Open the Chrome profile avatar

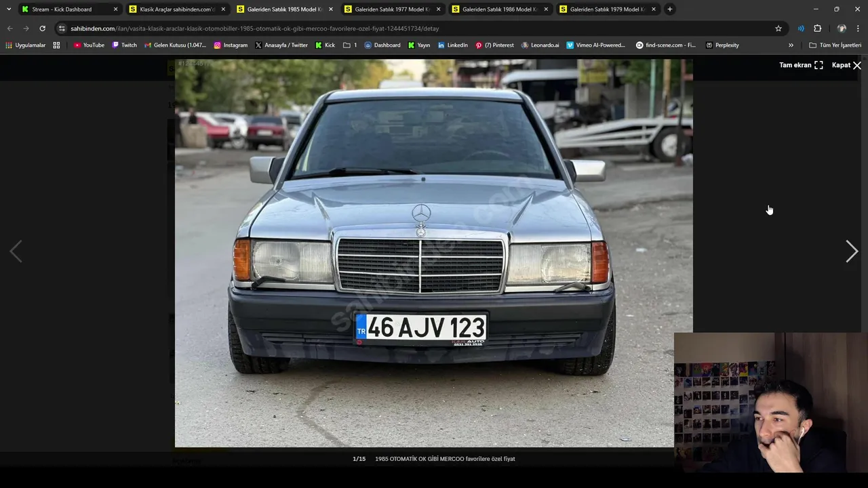point(842,28)
